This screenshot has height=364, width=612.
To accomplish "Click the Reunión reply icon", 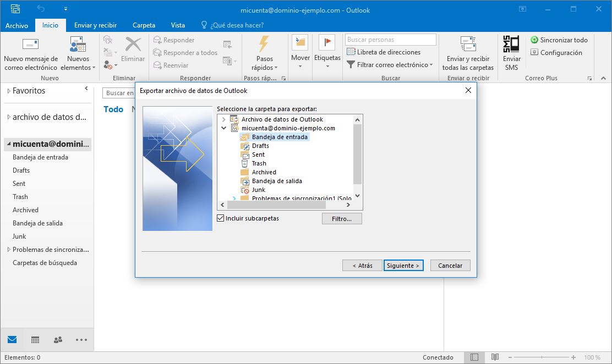I will pos(227,45).
